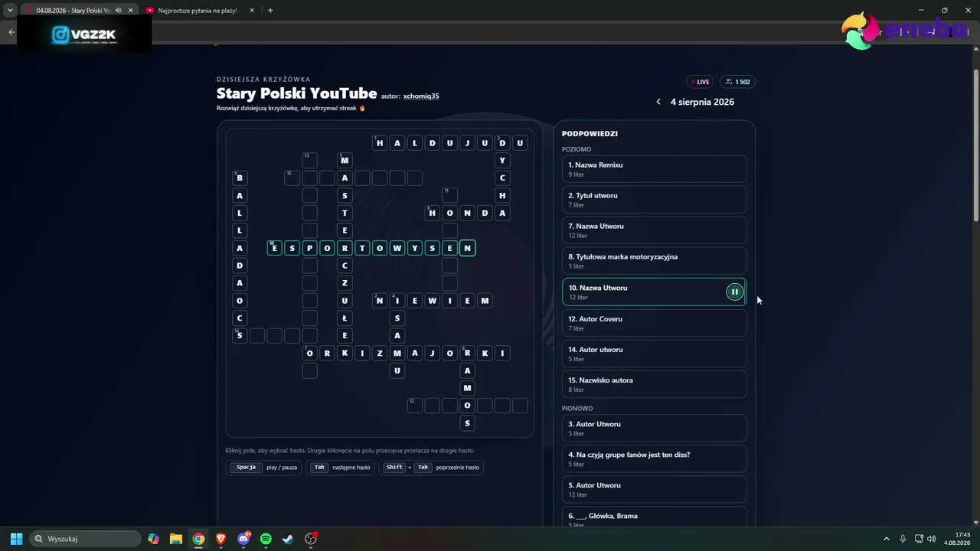Click empty crossword cell numbered 12
980x551 pixels.
tap(415, 406)
